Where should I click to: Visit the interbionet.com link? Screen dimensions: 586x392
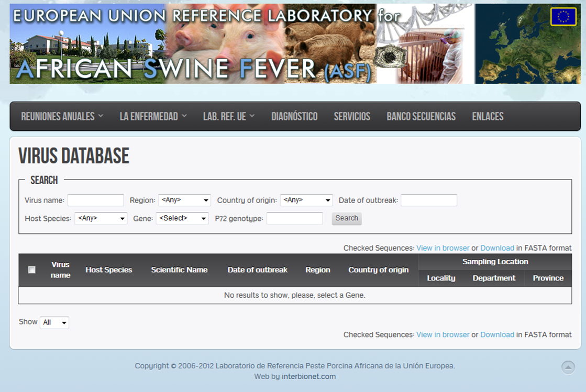pyautogui.click(x=308, y=376)
